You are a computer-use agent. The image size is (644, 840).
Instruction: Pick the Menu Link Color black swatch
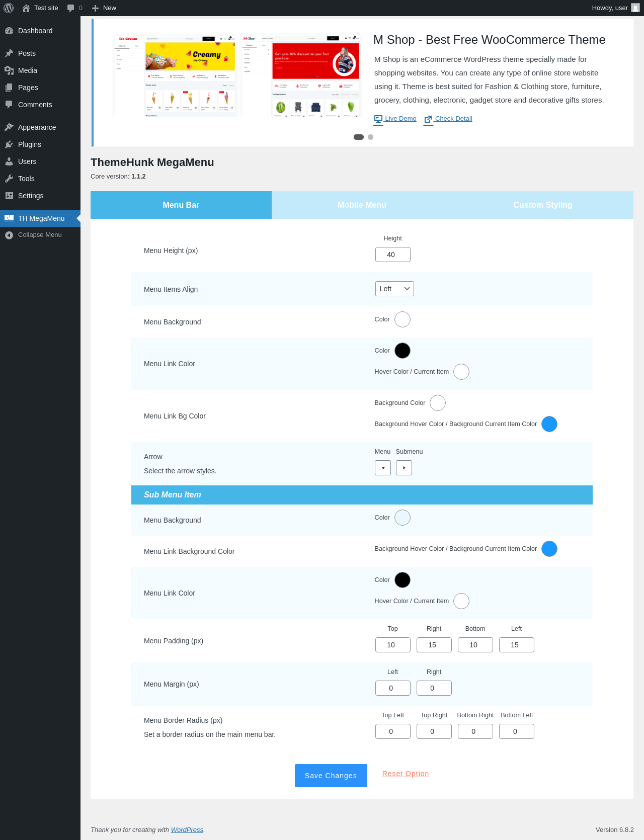pos(403,351)
